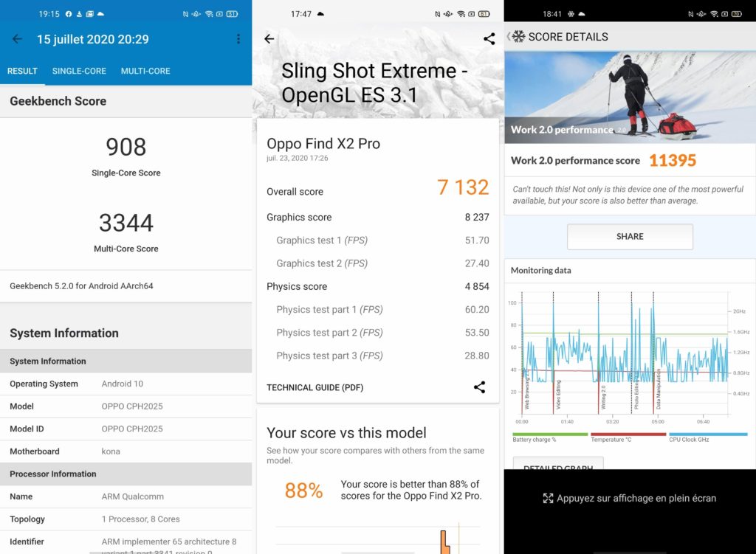Tap the orange 88% comparison figure
The height and width of the screenshot is (554, 756).
point(303,491)
